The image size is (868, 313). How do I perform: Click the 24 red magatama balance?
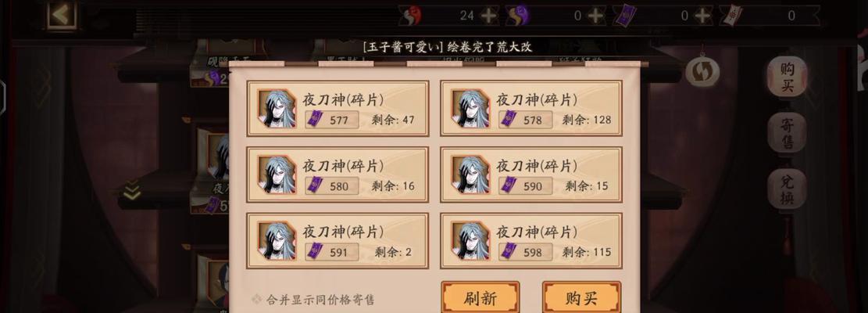(466, 16)
